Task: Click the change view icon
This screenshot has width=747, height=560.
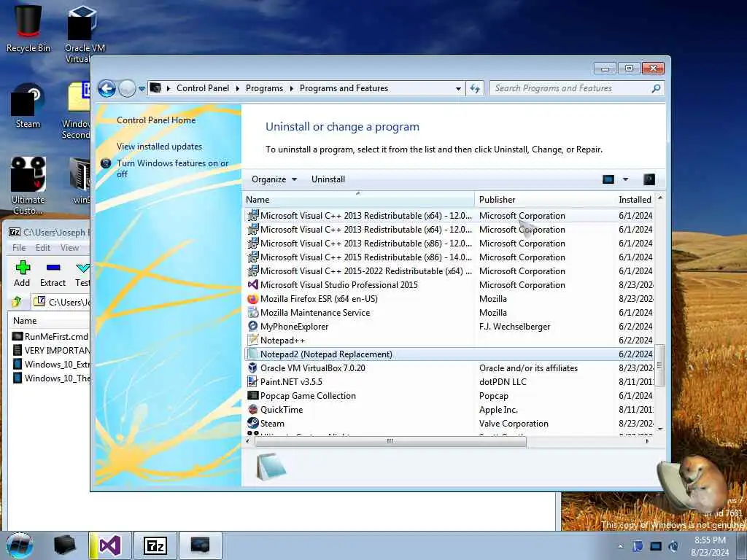Action: pyautogui.click(x=608, y=179)
